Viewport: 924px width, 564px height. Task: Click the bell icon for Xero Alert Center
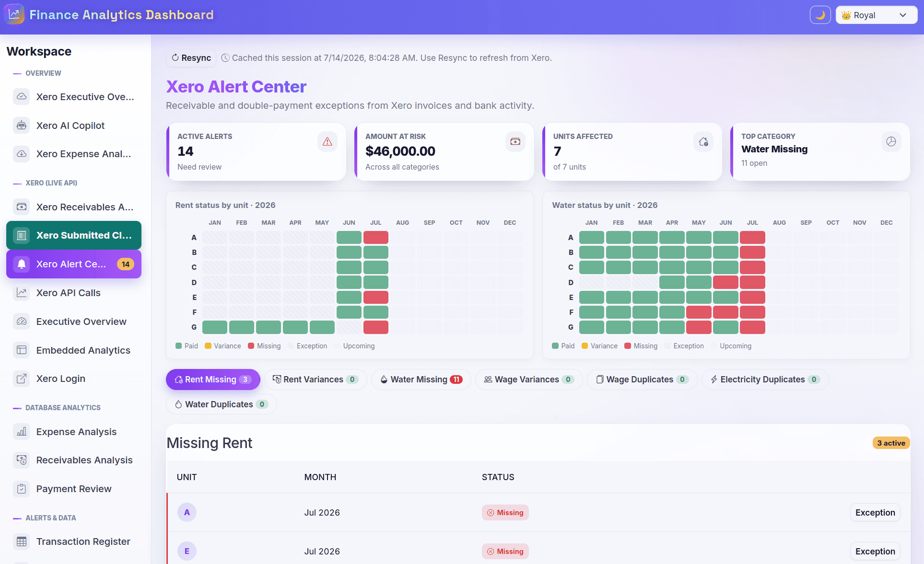tap(22, 264)
